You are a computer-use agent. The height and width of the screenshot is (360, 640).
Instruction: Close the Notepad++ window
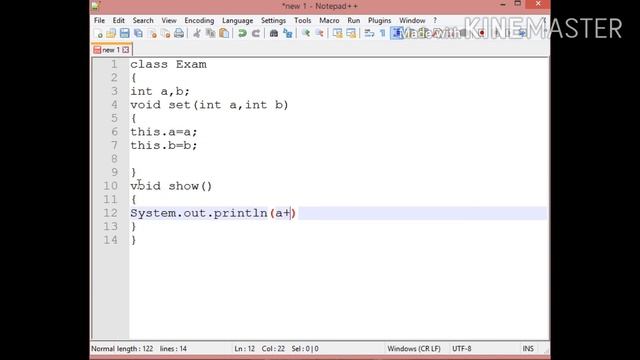tap(538, 4)
